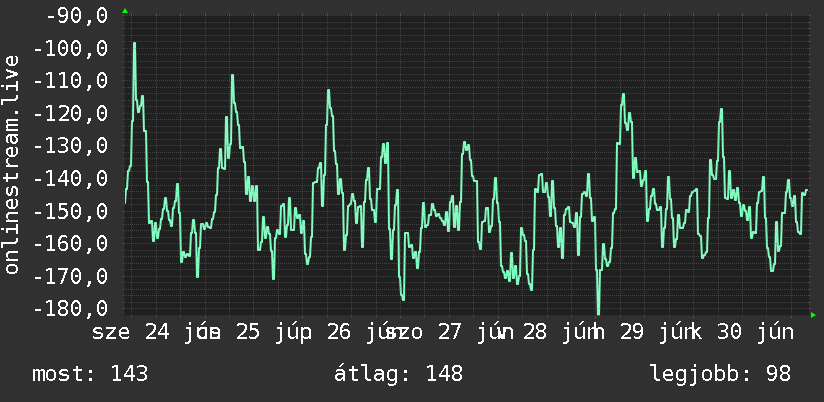This screenshot has width=824, height=402.
Task: Click the 27 date label on x-axis
Action: point(449,332)
